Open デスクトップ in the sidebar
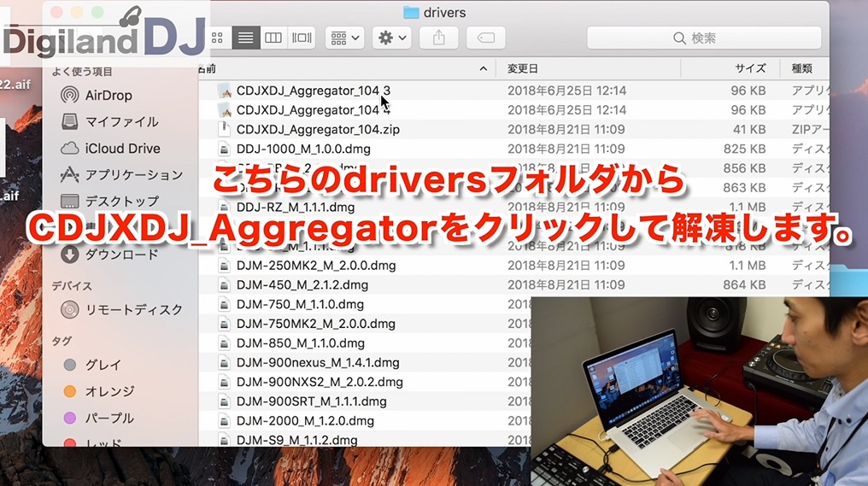 (x=109, y=201)
